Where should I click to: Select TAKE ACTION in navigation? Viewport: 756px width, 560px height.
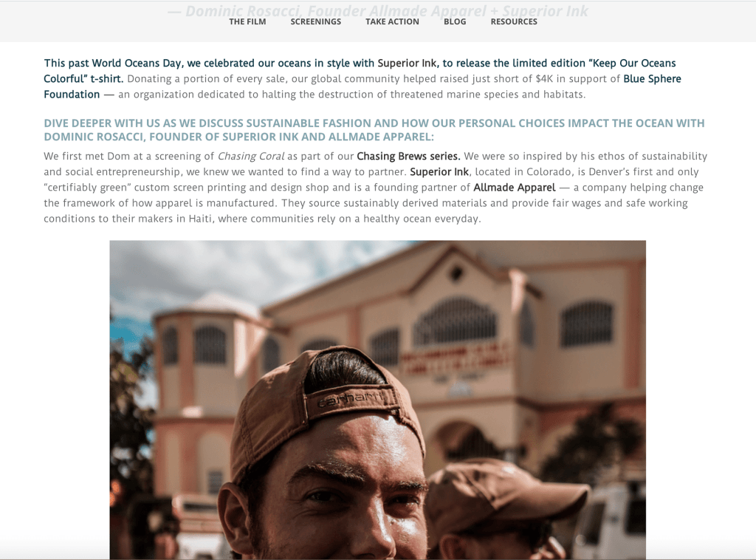point(392,21)
